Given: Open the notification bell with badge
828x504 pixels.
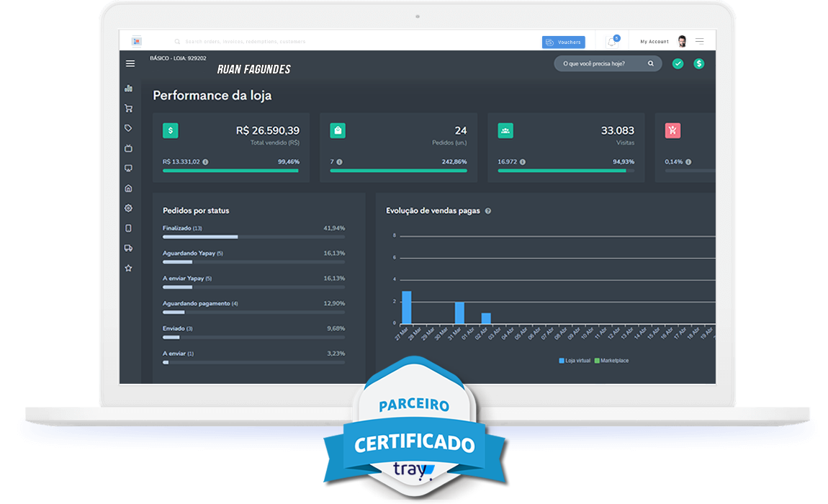Looking at the screenshot, I should click(x=612, y=41).
